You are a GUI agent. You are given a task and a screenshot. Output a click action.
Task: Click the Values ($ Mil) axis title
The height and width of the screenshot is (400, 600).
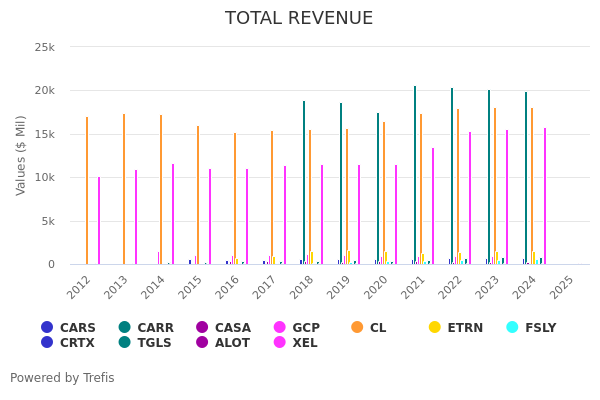pos(21,155)
